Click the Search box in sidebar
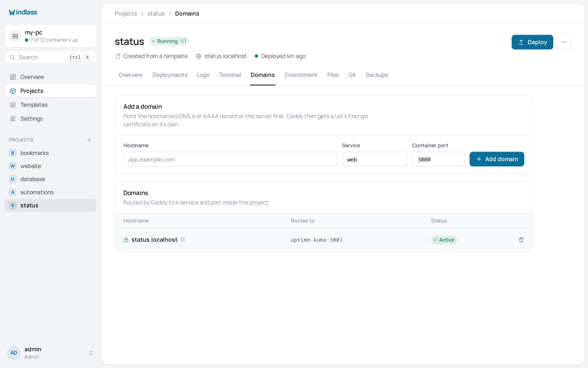588x368 pixels. [x=51, y=57]
